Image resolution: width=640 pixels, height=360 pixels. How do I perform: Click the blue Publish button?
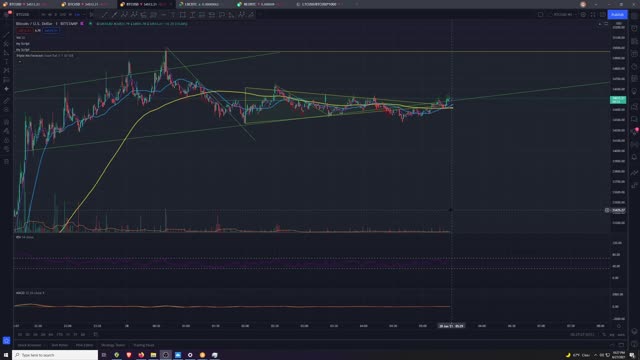click(617, 15)
